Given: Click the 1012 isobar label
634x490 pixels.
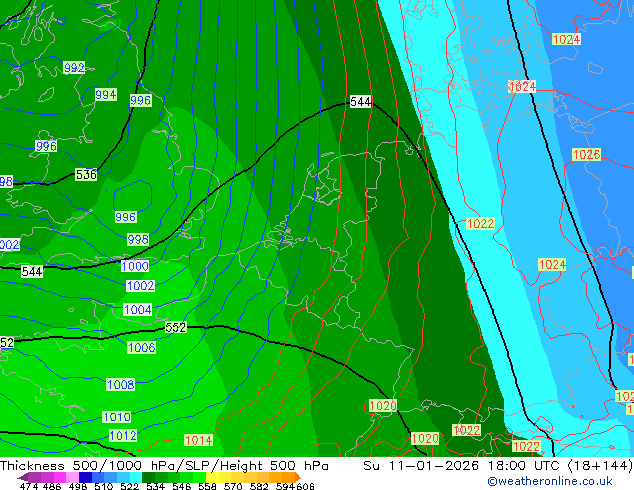Looking at the screenshot, I should (x=123, y=436).
